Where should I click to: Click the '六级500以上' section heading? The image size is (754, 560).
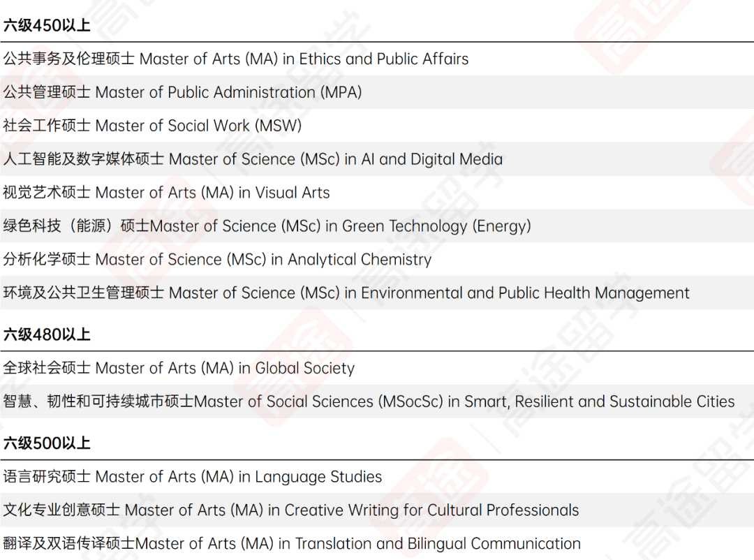(47, 443)
